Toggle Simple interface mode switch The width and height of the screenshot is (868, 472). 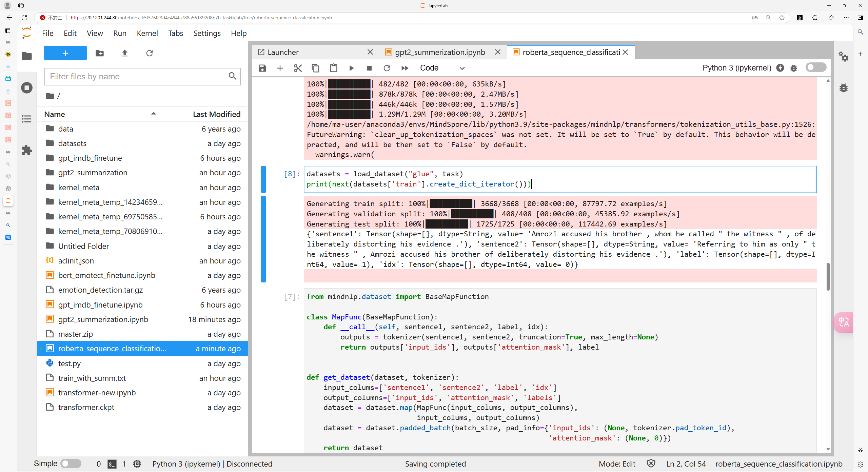71,464
